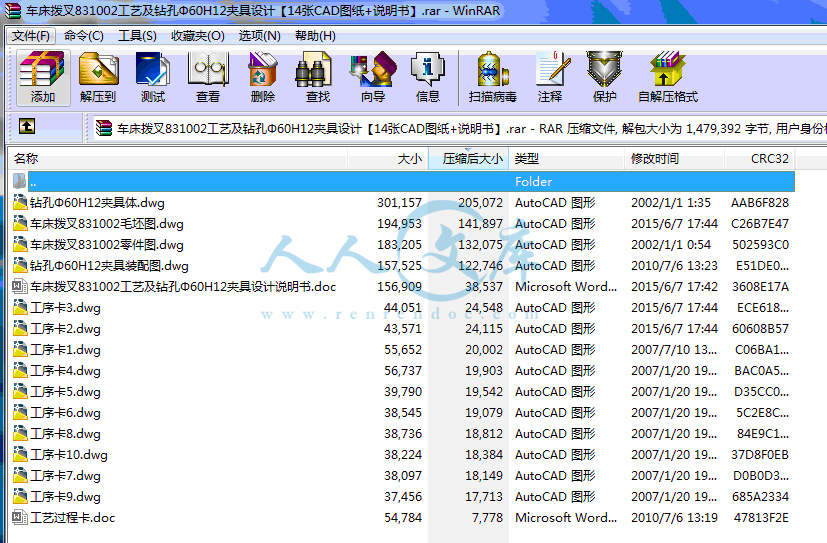Sort by the 压缩后大小 column header
Image resolution: width=827 pixels, height=543 pixels.
[468, 159]
